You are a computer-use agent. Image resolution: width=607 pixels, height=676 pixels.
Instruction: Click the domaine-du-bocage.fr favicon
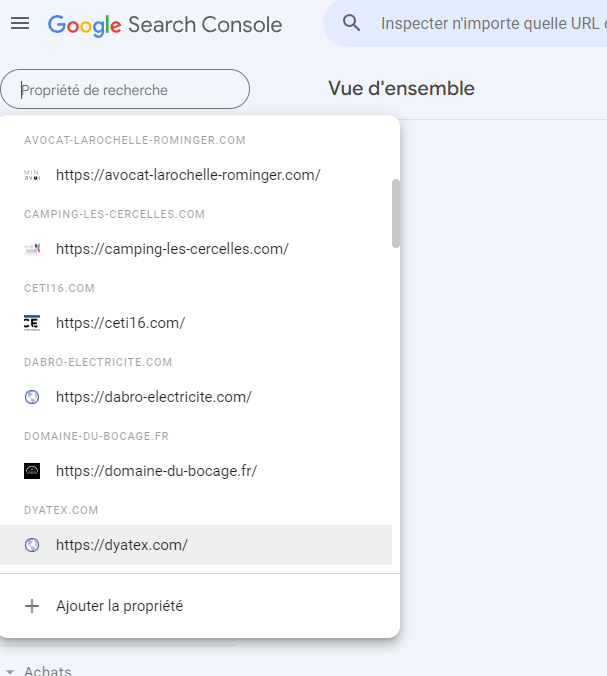click(32, 471)
